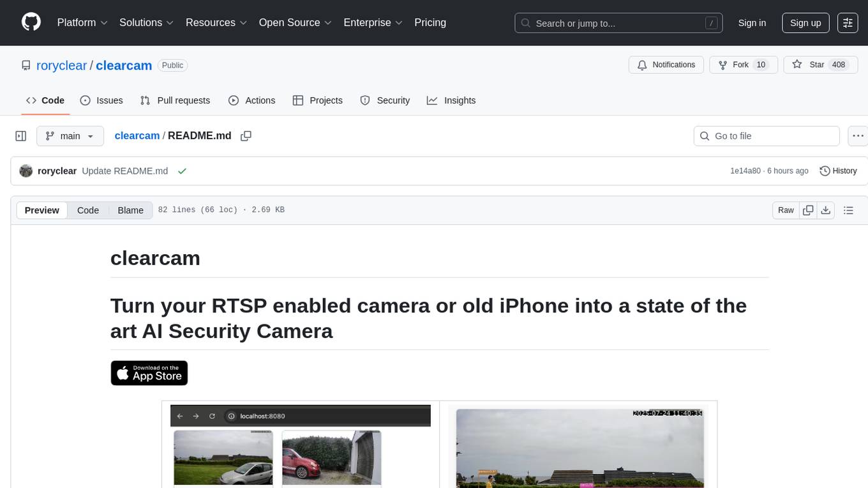This screenshot has height=488, width=868.
Task: Open the Update README.md commit message
Action: point(125,171)
